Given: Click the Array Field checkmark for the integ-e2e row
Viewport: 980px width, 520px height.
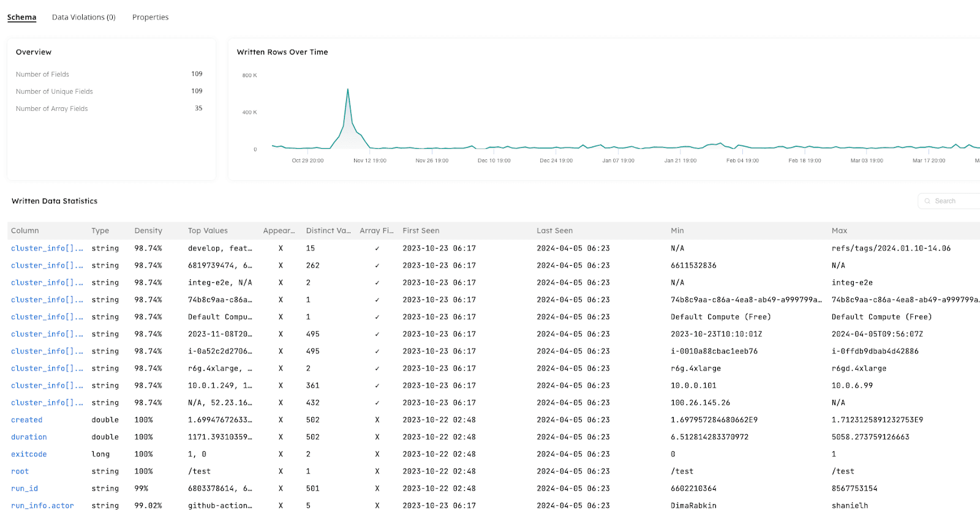Looking at the screenshot, I should coord(377,283).
